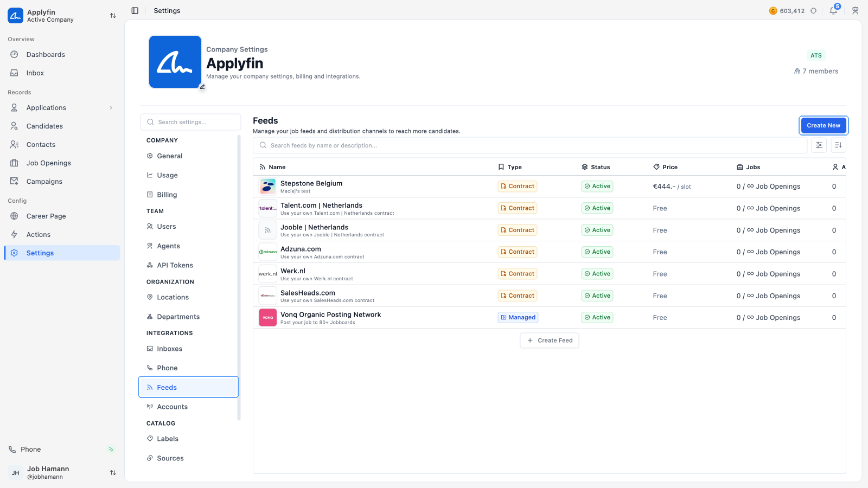This screenshot has width=868, height=488.
Task: Click the Applyfin company logo image
Action: point(175,62)
